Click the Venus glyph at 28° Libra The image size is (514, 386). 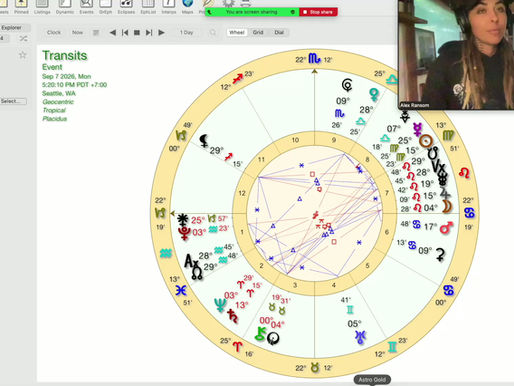tap(374, 94)
